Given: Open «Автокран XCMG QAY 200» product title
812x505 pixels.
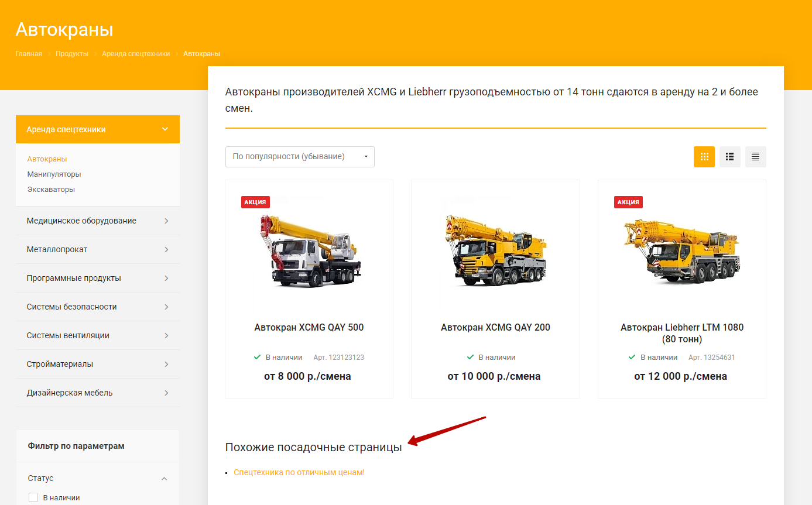Looking at the screenshot, I should tap(495, 328).
